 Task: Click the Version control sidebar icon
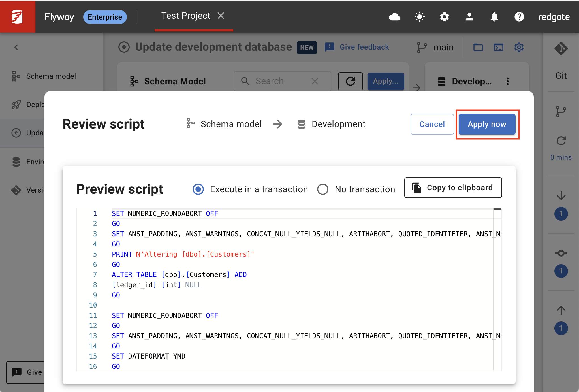pos(16,190)
